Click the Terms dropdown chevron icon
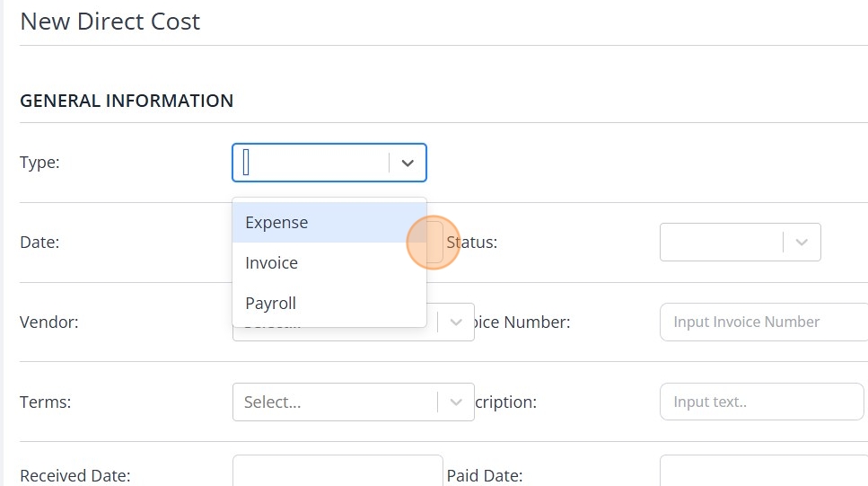868x486 pixels. [x=456, y=402]
